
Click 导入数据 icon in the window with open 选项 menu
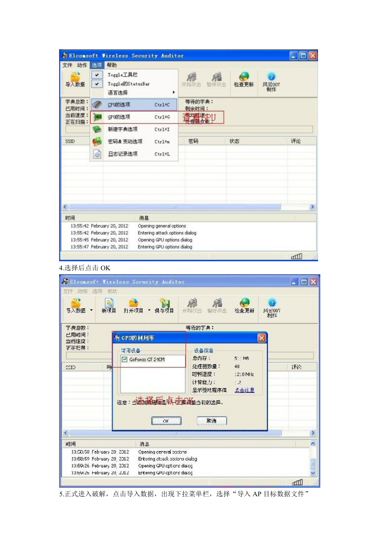74,76
